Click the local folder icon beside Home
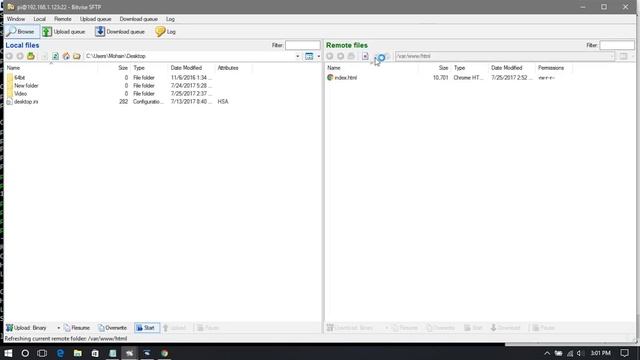This screenshot has height=360, width=640. (x=77, y=56)
